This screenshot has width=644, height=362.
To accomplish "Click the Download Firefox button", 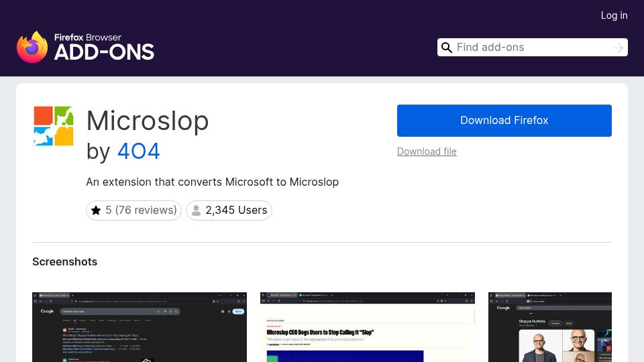I will (x=504, y=121).
